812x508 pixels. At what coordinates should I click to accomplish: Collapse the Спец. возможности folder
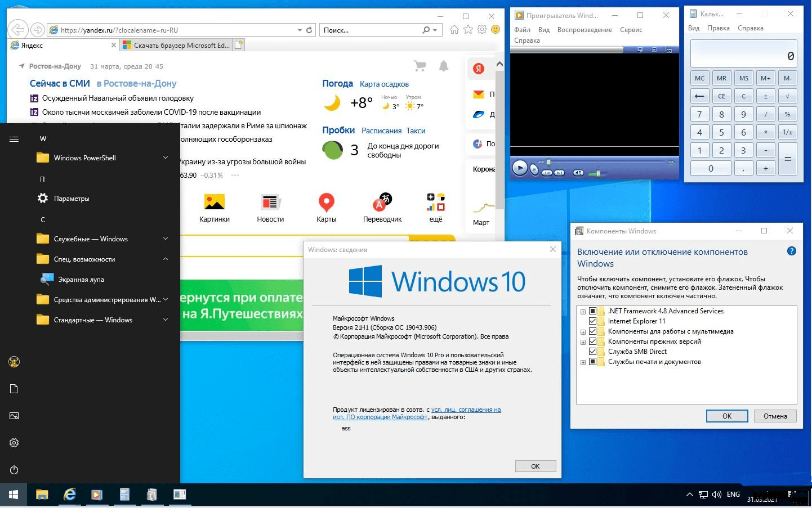click(166, 259)
